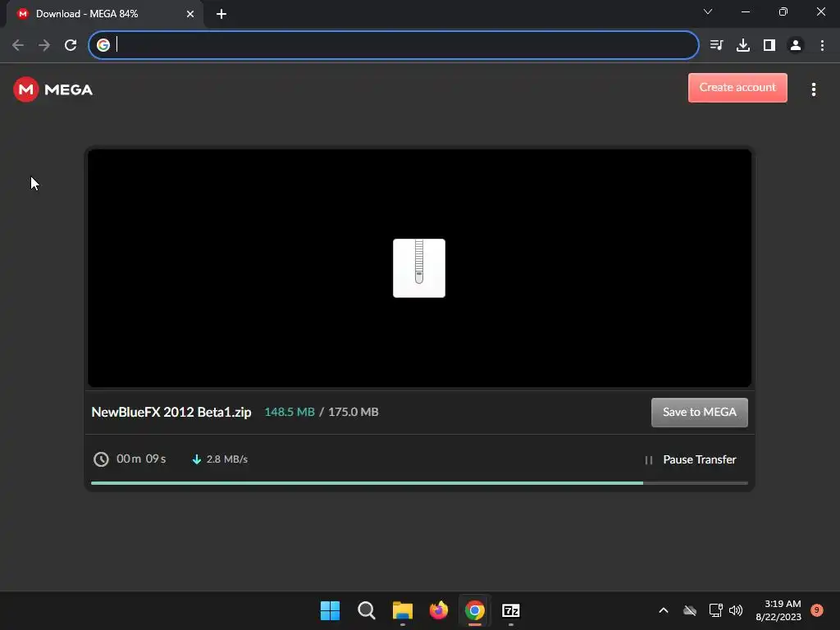This screenshot has width=840, height=630.
Task: Click the download speed arrow icon
Action: coord(197,459)
